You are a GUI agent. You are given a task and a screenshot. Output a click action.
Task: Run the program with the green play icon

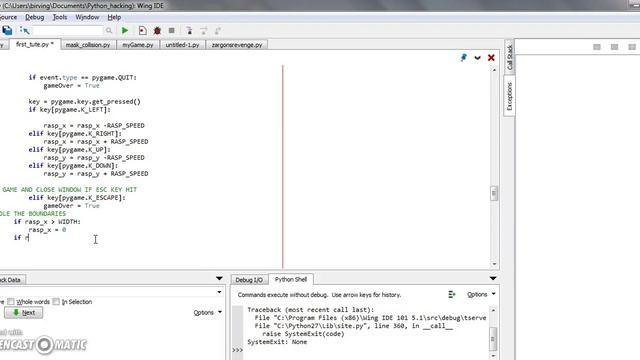click(x=125, y=31)
